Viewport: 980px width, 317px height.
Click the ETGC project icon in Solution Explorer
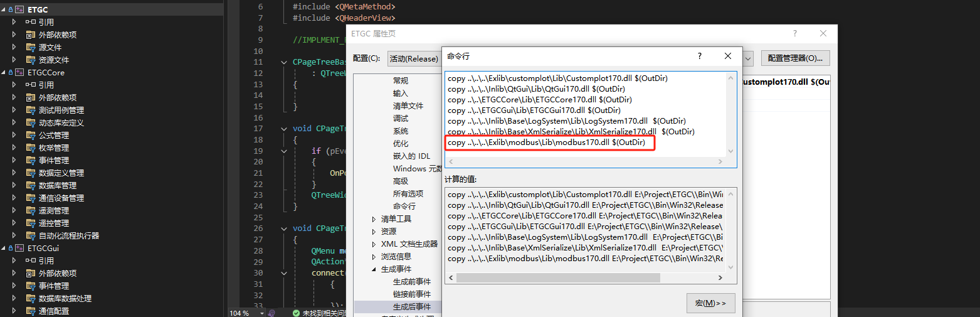[19, 9]
